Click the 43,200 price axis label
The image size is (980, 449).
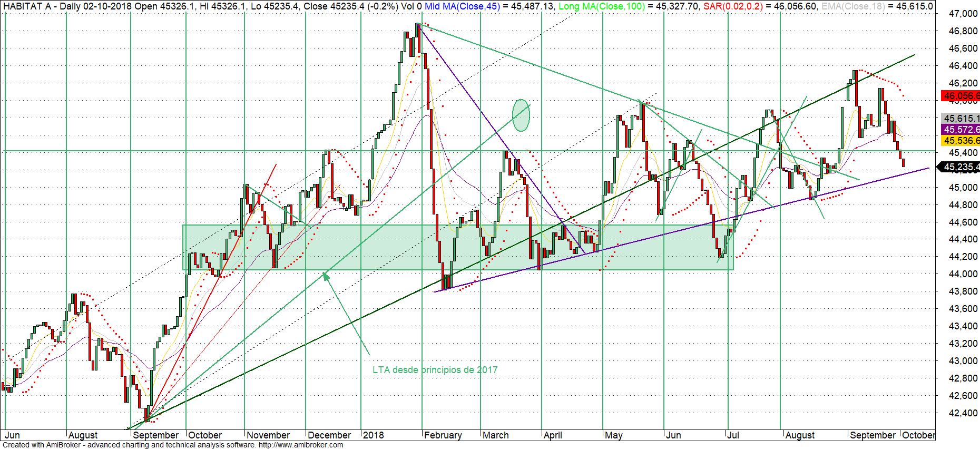pos(963,344)
